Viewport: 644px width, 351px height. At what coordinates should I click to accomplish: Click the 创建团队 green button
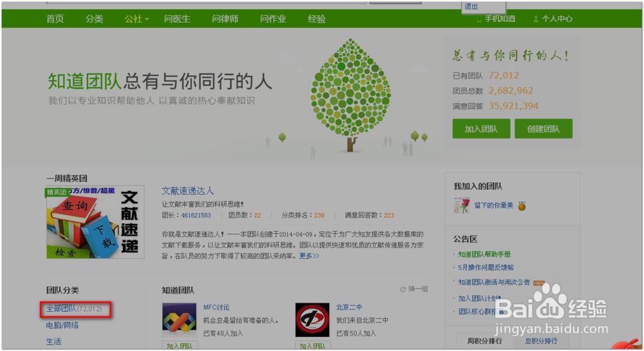543,129
